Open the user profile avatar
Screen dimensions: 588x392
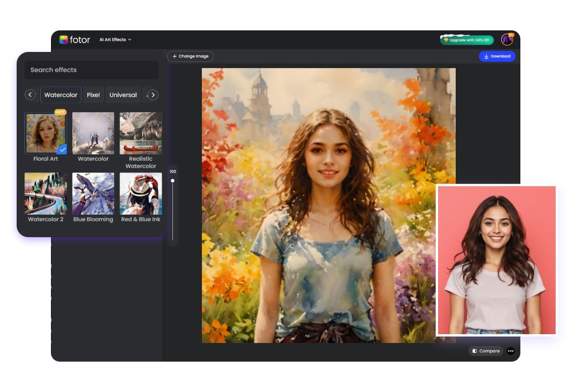(507, 40)
